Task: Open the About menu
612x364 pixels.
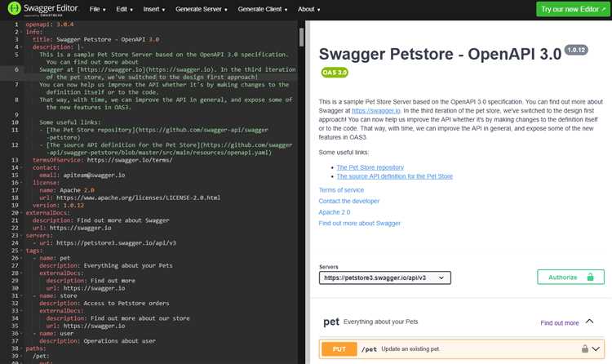Action: click(309, 9)
